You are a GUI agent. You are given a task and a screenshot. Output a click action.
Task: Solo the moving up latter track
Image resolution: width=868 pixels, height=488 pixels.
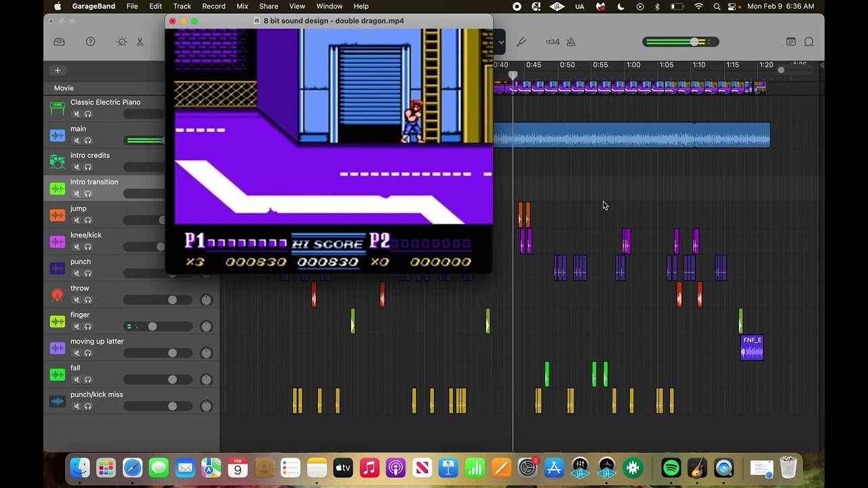click(x=88, y=353)
